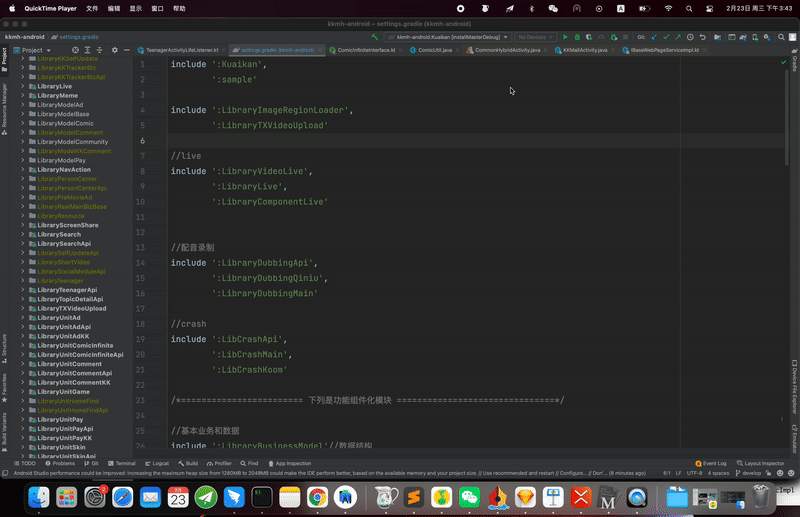Toggle the Project side tool window tab
The width and height of the screenshot is (800, 517).
click(x=4, y=59)
